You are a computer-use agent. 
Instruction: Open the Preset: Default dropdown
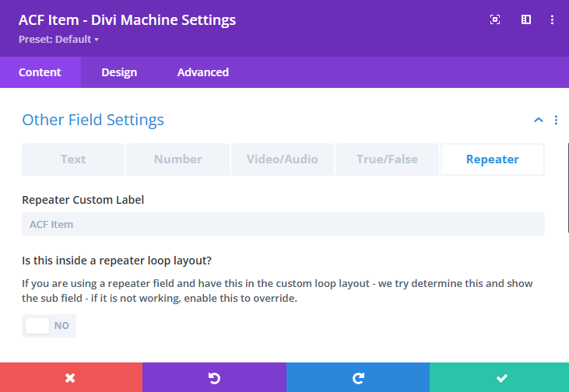[59, 39]
